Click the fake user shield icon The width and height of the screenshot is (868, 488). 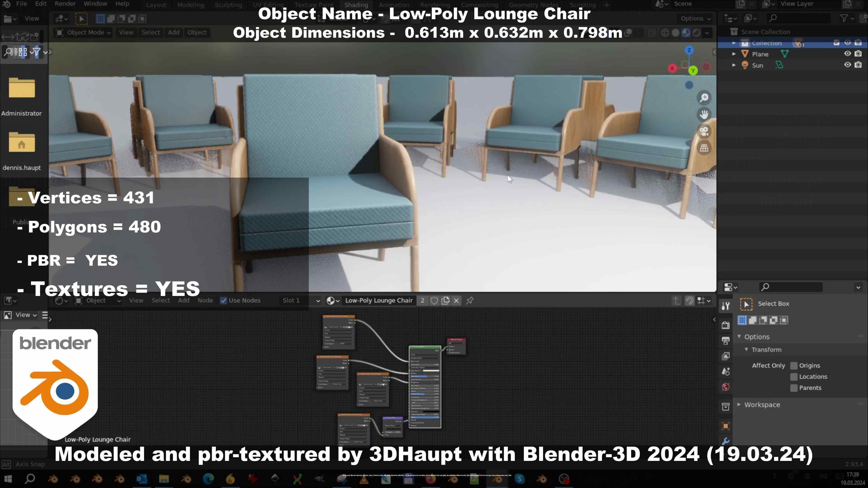434,301
